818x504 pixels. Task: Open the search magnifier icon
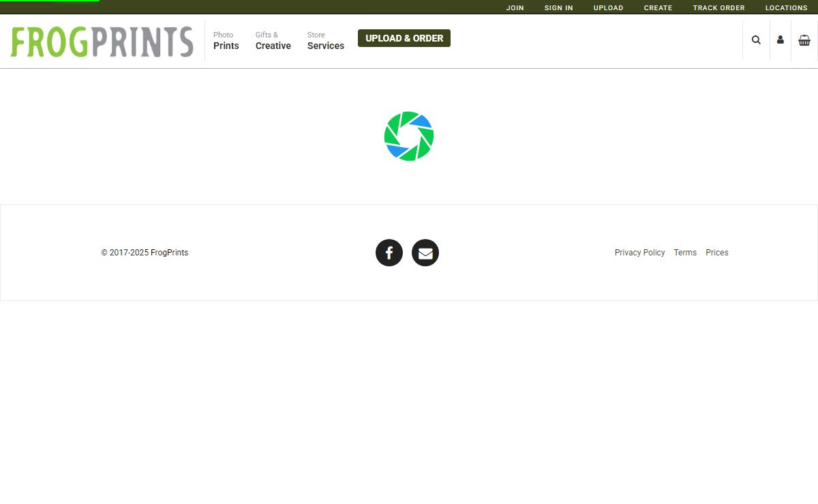point(756,40)
